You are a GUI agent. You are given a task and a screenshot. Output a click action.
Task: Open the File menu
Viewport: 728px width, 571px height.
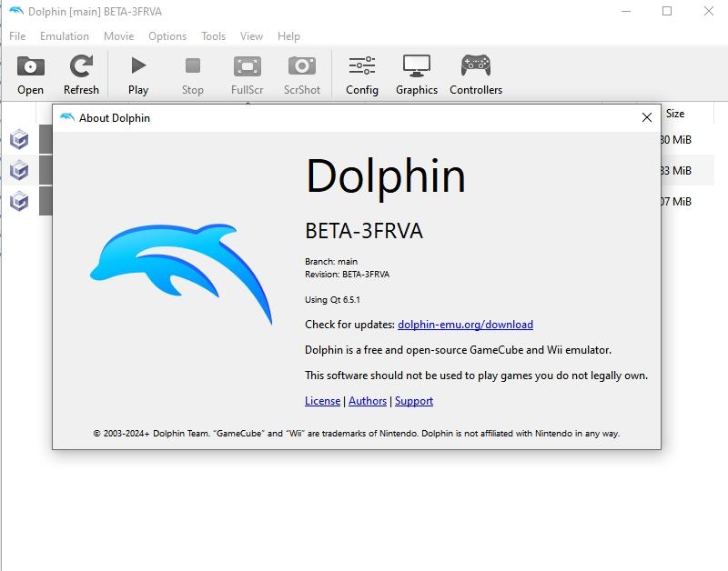click(17, 36)
